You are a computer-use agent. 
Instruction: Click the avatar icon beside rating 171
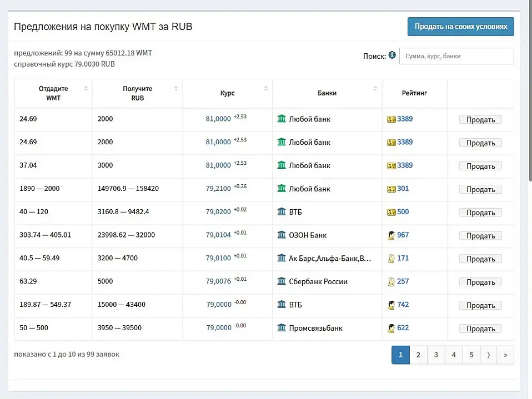[x=391, y=258]
